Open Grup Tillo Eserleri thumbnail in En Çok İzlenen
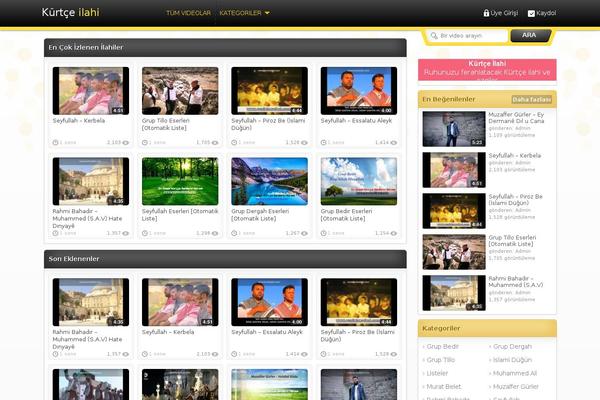Viewport: 600px width, 400px height. [180, 91]
